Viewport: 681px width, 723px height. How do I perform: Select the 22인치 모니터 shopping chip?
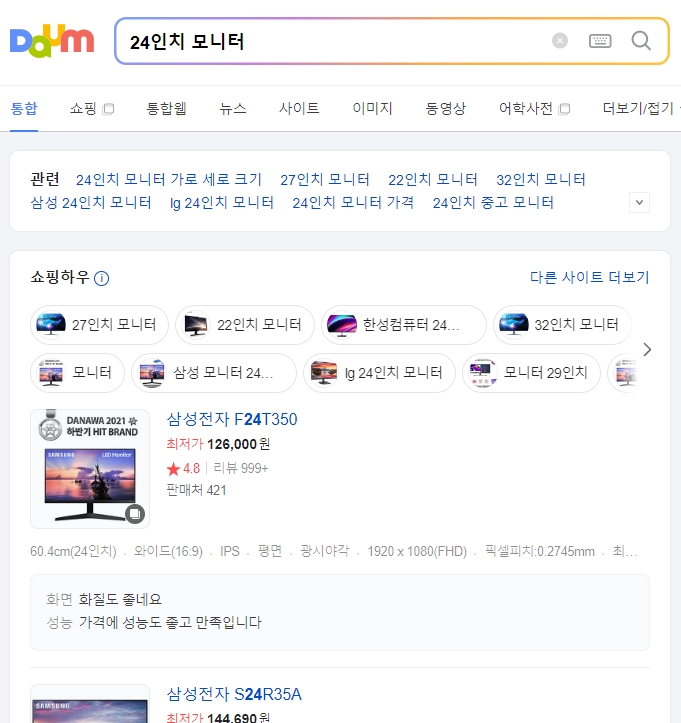pos(245,325)
